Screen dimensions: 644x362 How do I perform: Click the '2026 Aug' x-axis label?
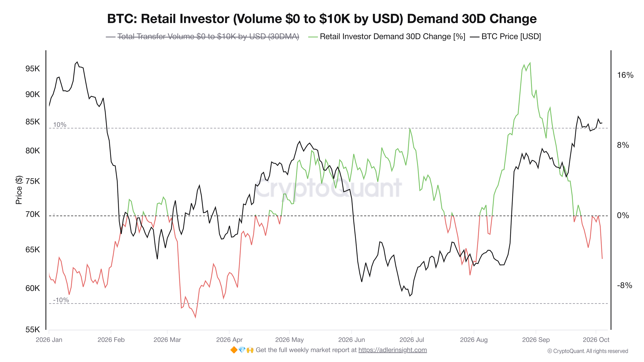pos(474,340)
